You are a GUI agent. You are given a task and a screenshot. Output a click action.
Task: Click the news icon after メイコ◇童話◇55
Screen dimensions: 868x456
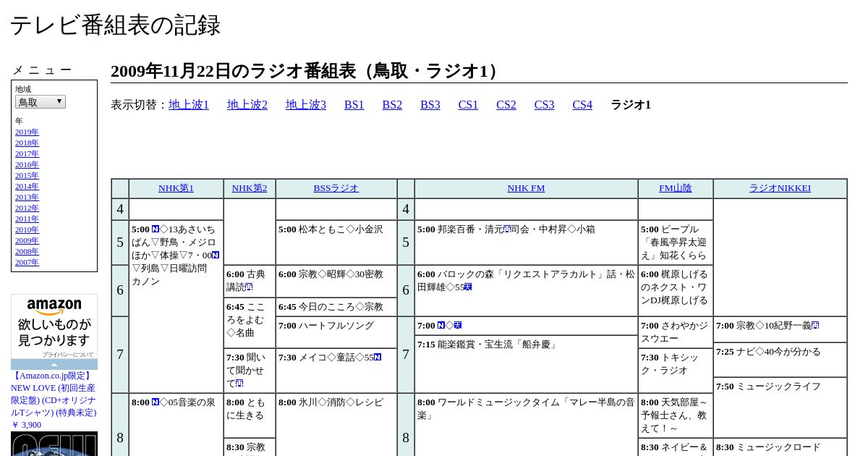tap(378, 358)
